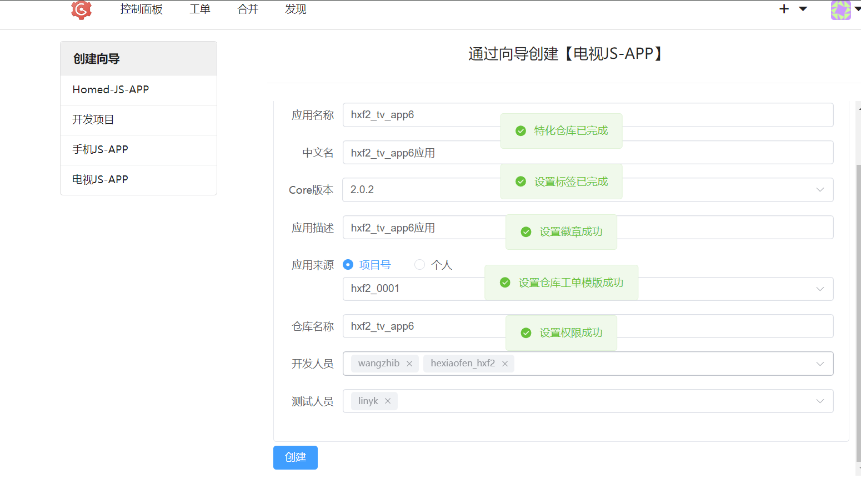Click the plus create icon in header
The image size is (861, 504).
click(x=784, y=9)
